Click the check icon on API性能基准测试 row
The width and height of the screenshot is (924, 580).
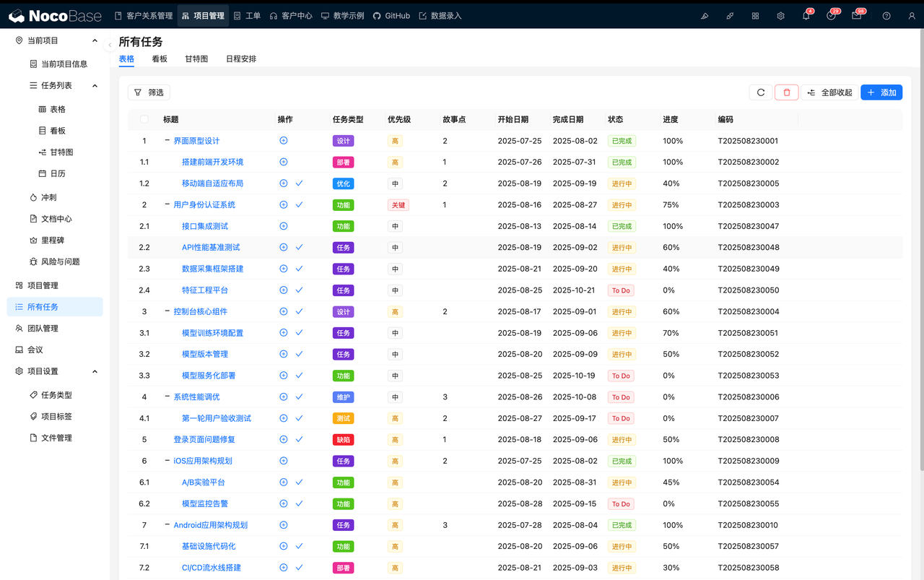point(299,247)
